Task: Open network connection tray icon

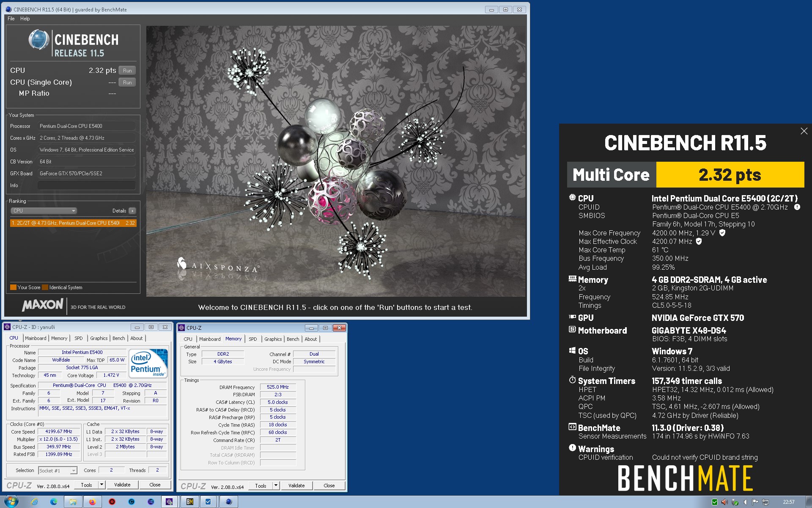Action: [x=765, y=502]
